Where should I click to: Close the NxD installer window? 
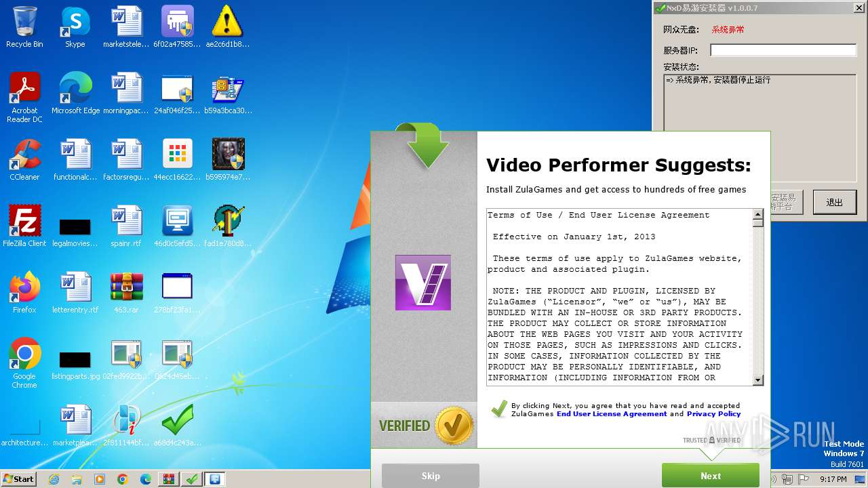pos(860,8)
